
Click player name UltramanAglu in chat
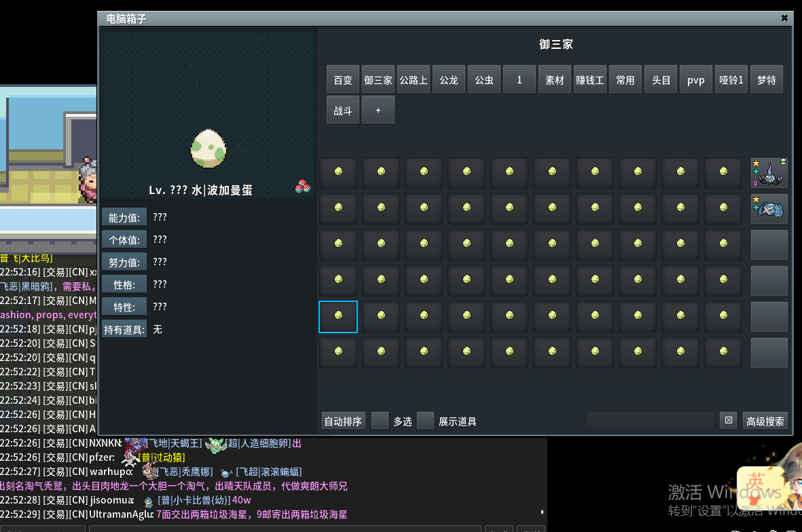point(122,514)
